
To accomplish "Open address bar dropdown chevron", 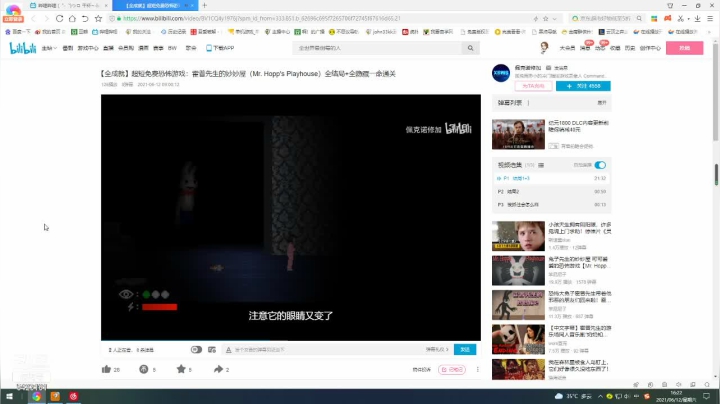I will click(x=554, y=19).
